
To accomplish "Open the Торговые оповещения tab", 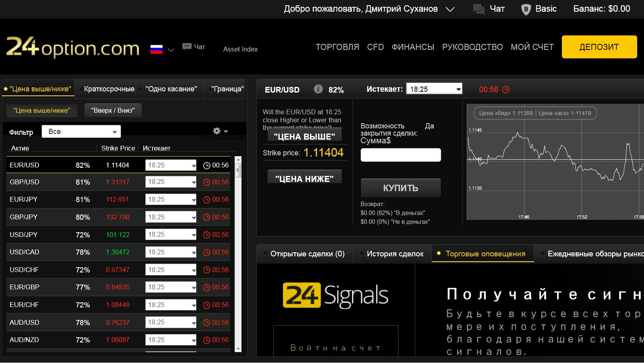I will click(x=483, y=254).
